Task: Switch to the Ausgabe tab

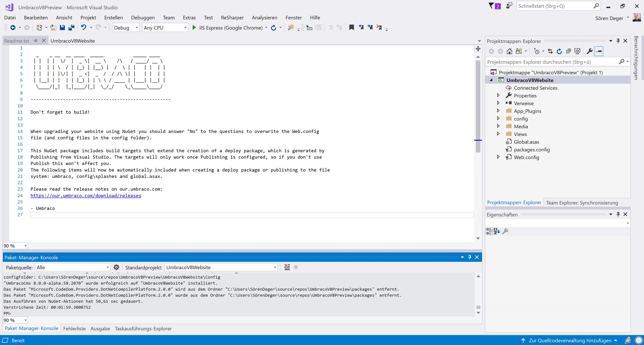Action: 100,328
